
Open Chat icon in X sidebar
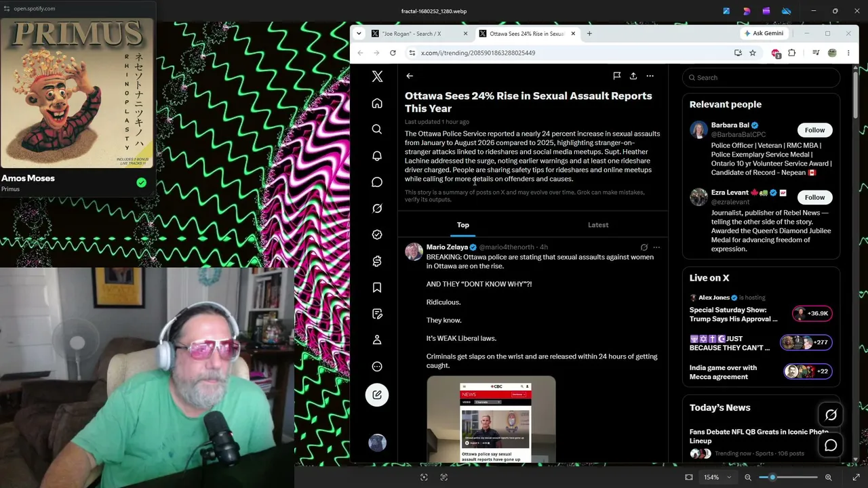tap(377, 182)
